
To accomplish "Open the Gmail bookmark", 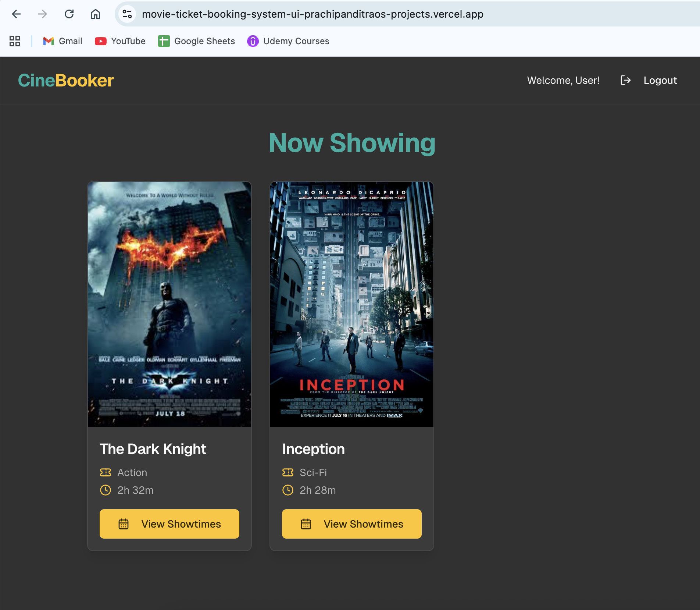I will click(63, 41).
